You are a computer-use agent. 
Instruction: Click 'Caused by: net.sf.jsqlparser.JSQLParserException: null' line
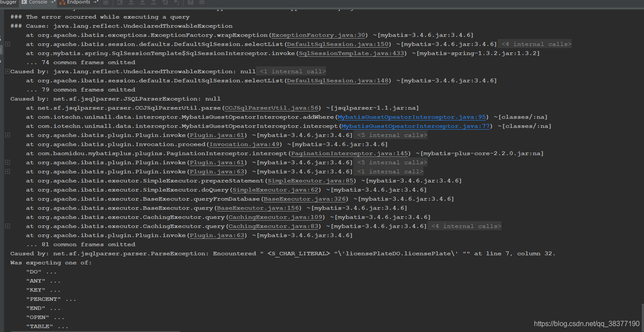pyautogui.click(x=116, y=99)
